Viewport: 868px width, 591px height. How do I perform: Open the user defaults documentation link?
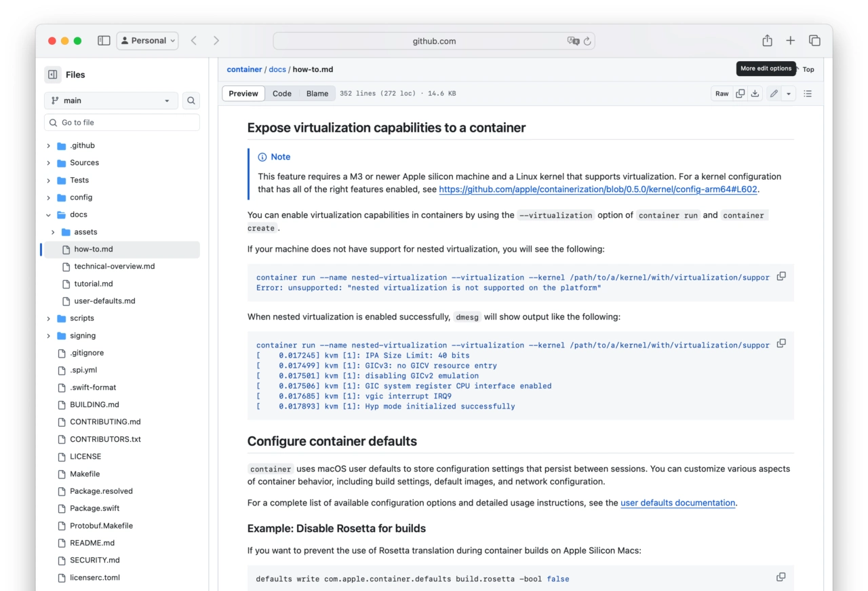pyautogui.click(x=677, y=503)
